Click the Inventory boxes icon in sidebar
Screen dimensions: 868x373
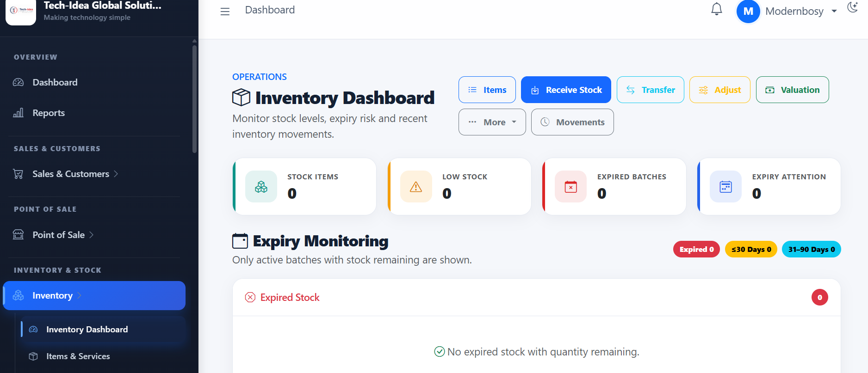coord(18,295)
